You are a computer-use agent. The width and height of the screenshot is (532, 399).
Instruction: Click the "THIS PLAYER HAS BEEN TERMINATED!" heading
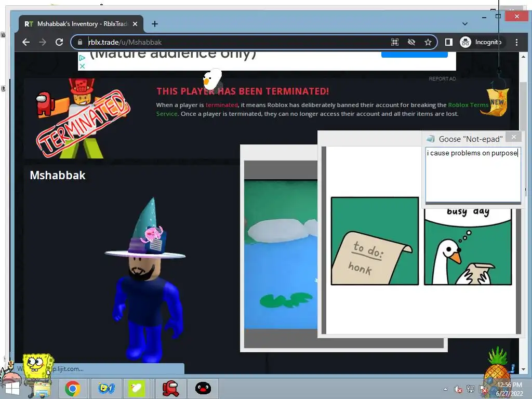243,91
